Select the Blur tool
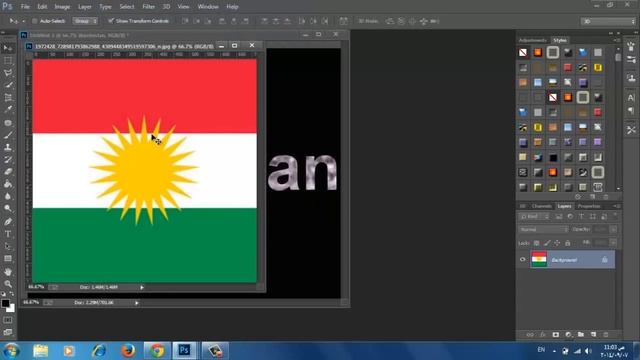Screen dimensions: 640x360 coord(8,196)
